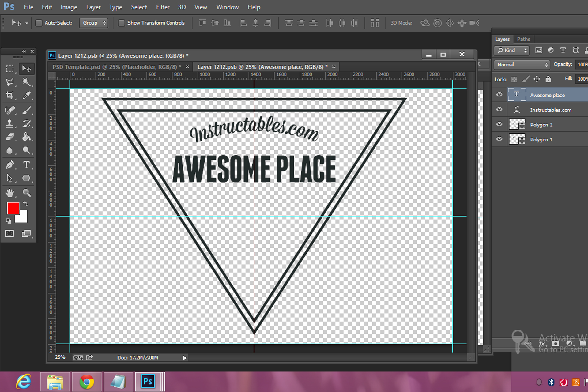
Task: Select the Brush tool
Action: pos(27,110)
